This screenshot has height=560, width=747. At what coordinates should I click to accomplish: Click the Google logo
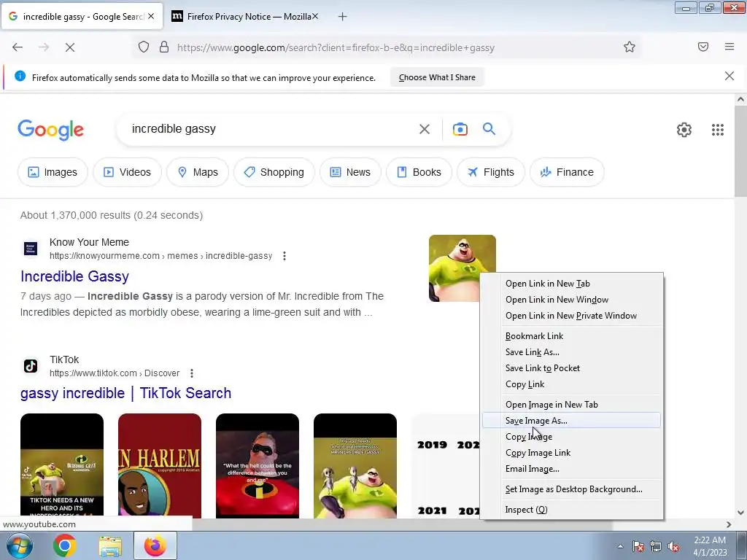pos(51,130)
